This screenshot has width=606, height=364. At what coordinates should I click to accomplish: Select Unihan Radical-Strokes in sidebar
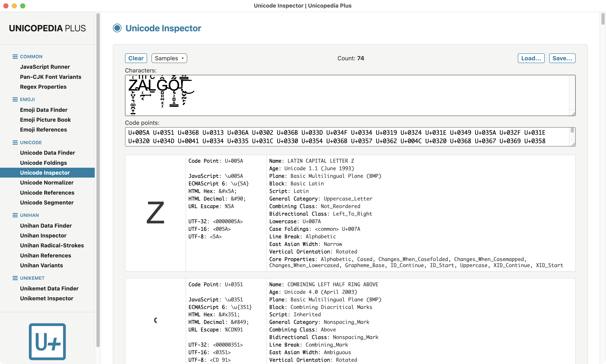click(x=52, y=245)
